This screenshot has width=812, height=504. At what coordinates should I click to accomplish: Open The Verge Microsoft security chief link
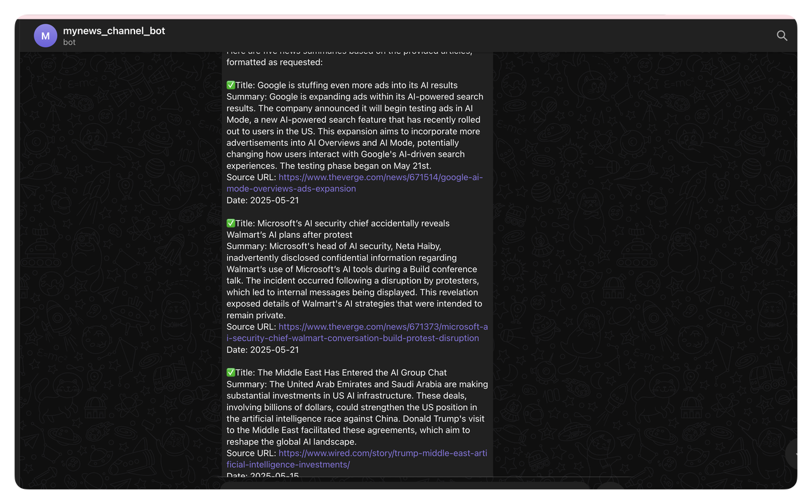357,332
